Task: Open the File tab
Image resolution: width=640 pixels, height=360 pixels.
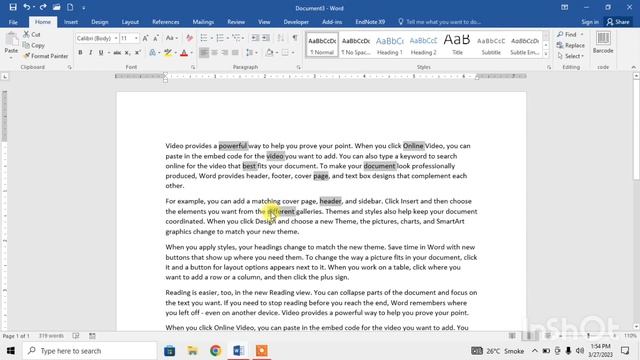Action: 13,22
